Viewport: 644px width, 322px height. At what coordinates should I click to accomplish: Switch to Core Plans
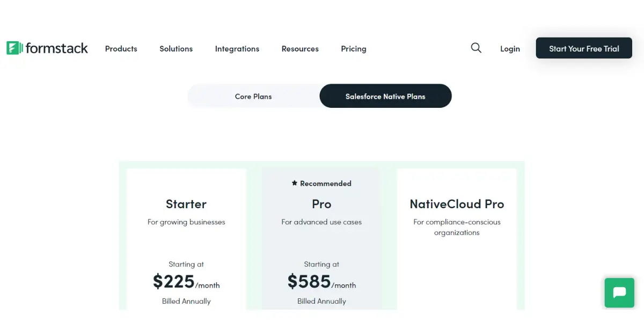[253, 97]
